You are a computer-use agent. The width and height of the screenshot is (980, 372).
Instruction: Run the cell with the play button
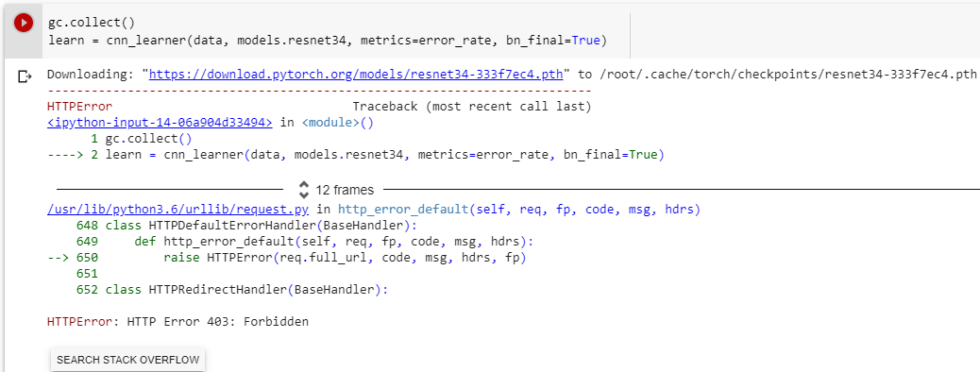point(23,24)
